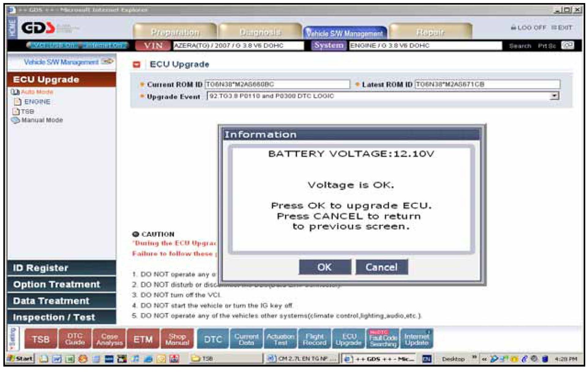588x373 pixels.
Task: Open the DTC Guide tool
Action: point(75,339)
